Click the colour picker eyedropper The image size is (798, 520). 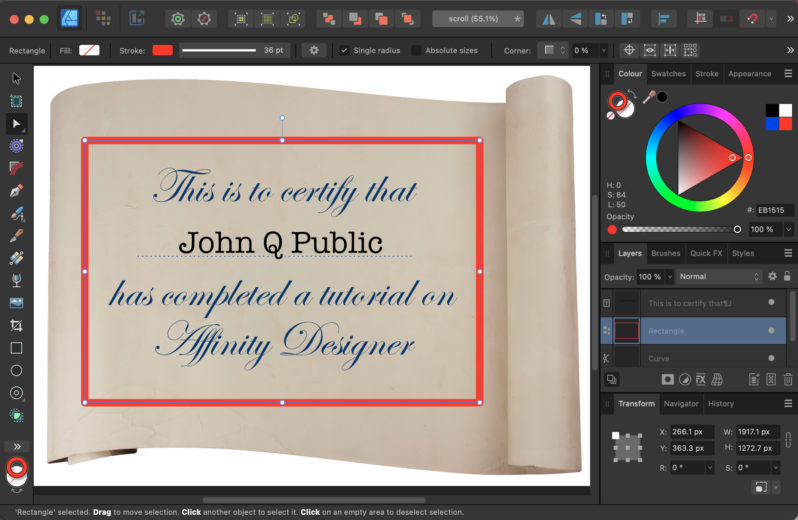click(649, 97)
